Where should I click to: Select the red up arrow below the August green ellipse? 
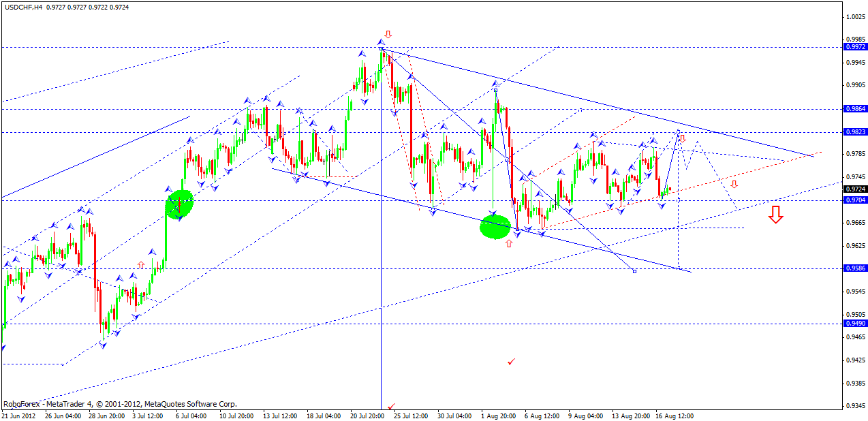tap(508, 243)
